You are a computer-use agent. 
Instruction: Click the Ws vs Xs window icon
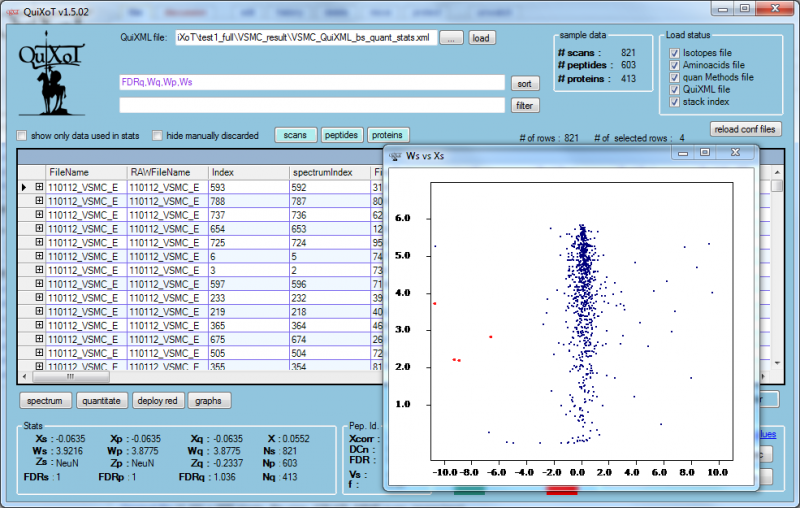[x=396, y=154]
